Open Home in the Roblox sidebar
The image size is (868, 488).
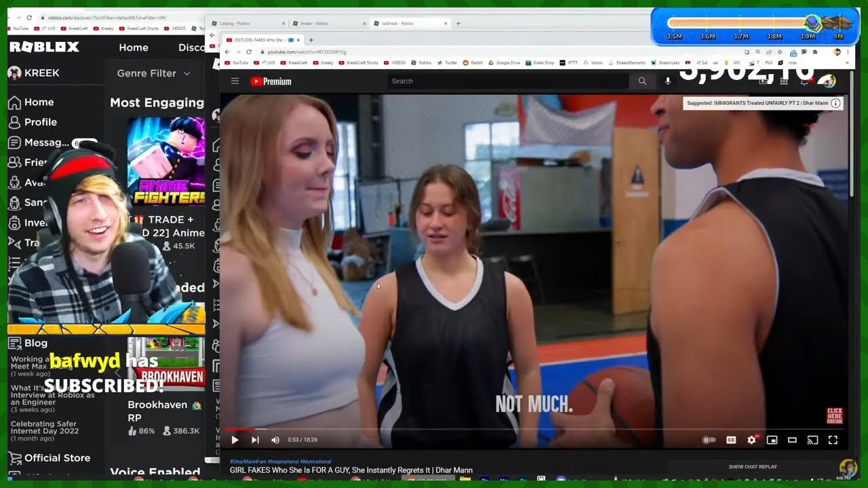31,102
